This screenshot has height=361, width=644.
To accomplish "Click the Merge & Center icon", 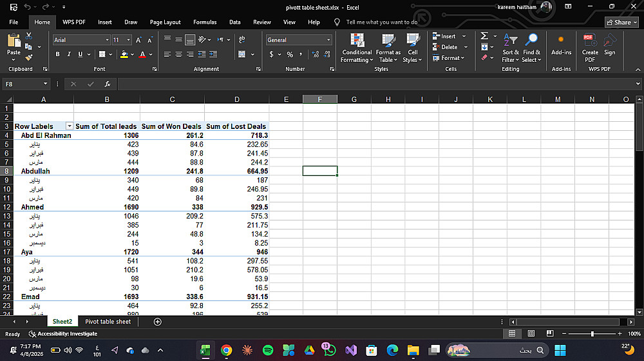I will pos(242,54).
